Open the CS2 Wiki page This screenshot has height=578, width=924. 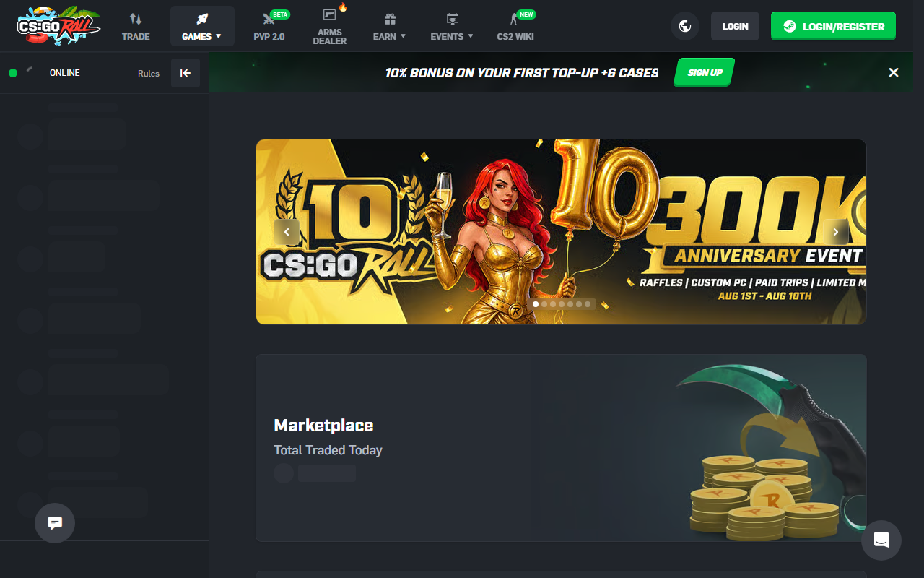(x=515, y=26)
